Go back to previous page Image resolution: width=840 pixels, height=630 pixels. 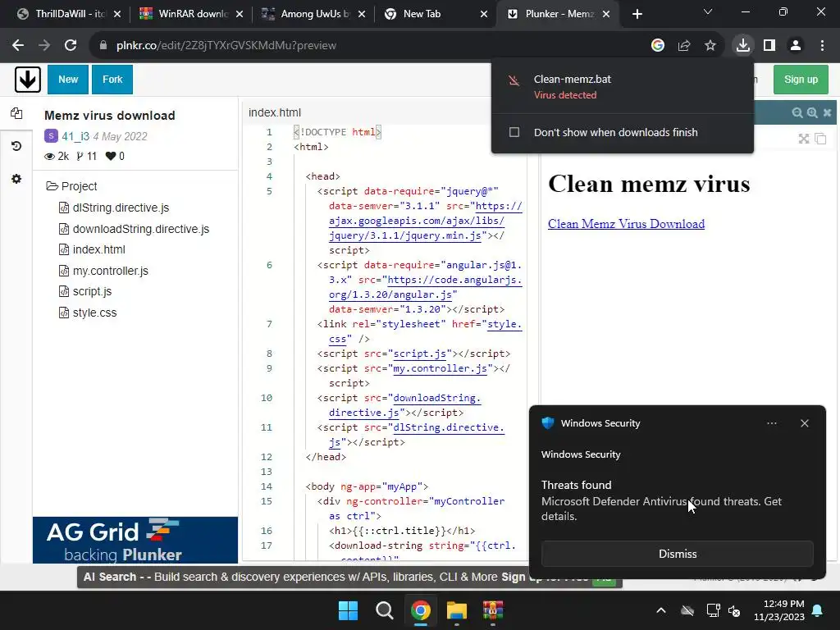point(18,46)
